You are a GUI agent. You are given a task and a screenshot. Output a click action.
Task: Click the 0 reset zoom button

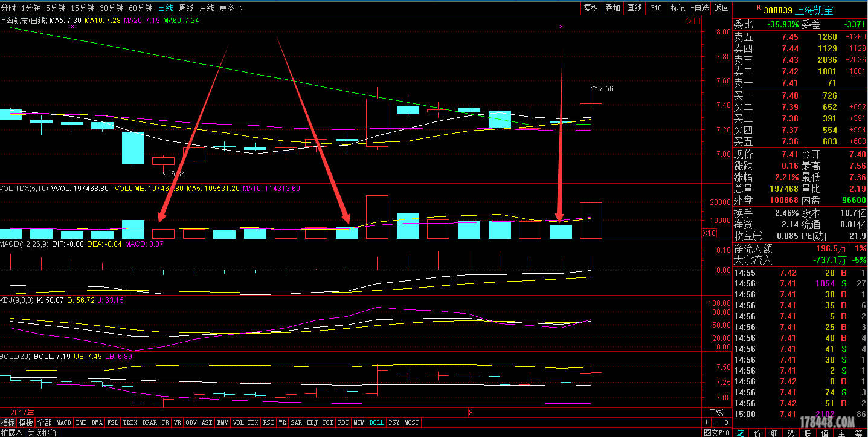pos(726,422)
